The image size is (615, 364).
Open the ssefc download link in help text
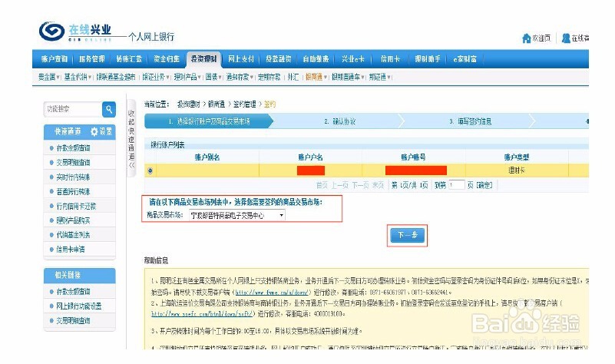pos(203,314)
